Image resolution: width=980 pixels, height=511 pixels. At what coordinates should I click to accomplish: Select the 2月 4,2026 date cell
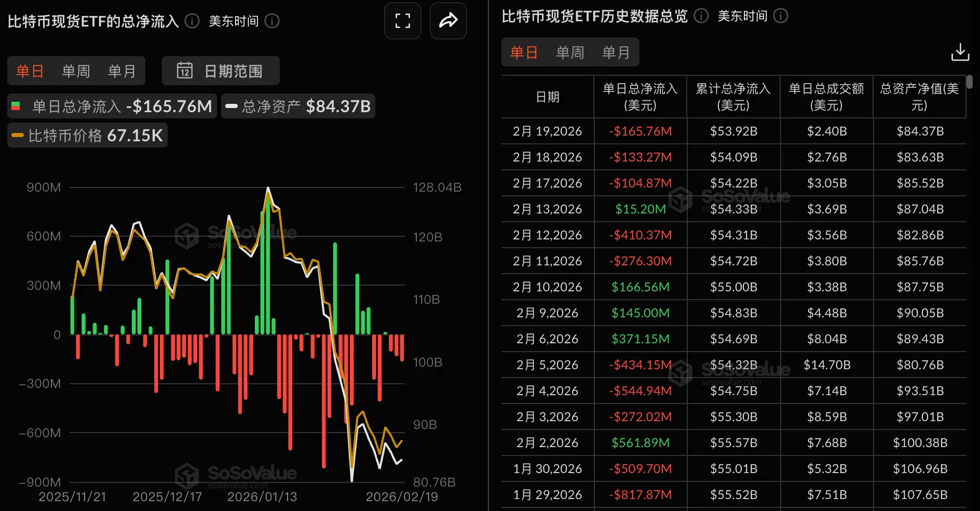click(x=548, y=391)
